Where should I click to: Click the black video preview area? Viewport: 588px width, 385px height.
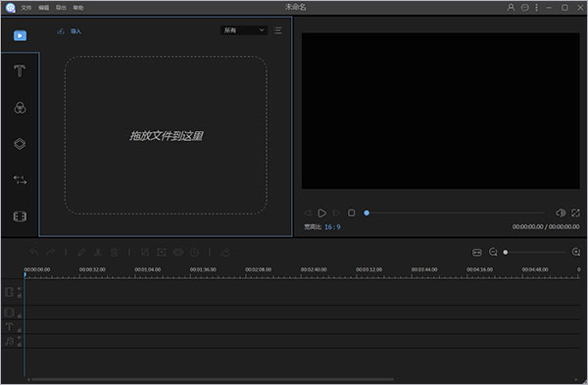[441, 111]
